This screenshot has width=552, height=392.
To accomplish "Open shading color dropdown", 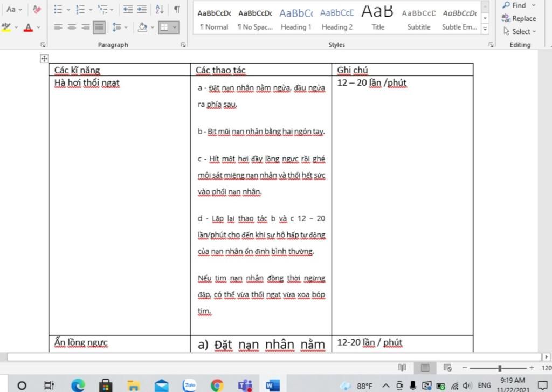I will coord(153,27).
